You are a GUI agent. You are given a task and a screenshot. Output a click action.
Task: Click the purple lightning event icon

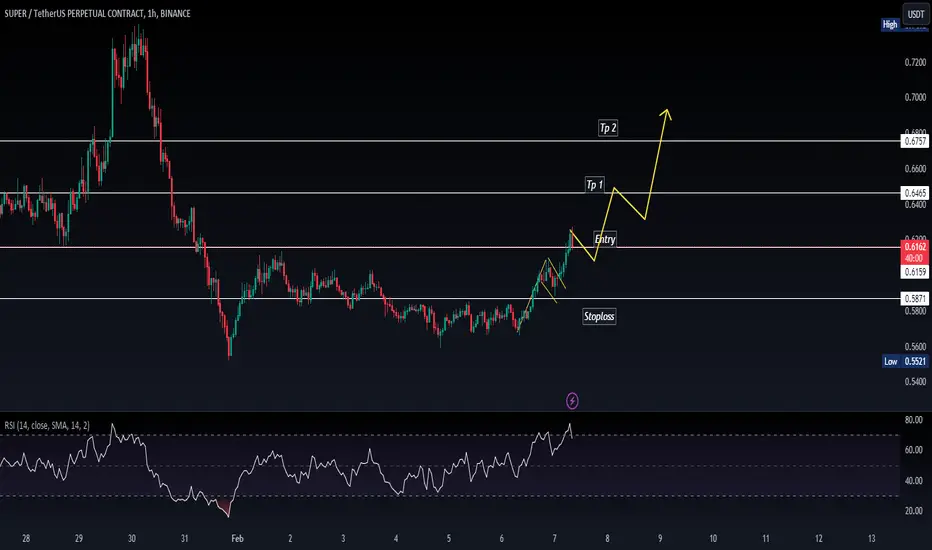tap(572, 401)
